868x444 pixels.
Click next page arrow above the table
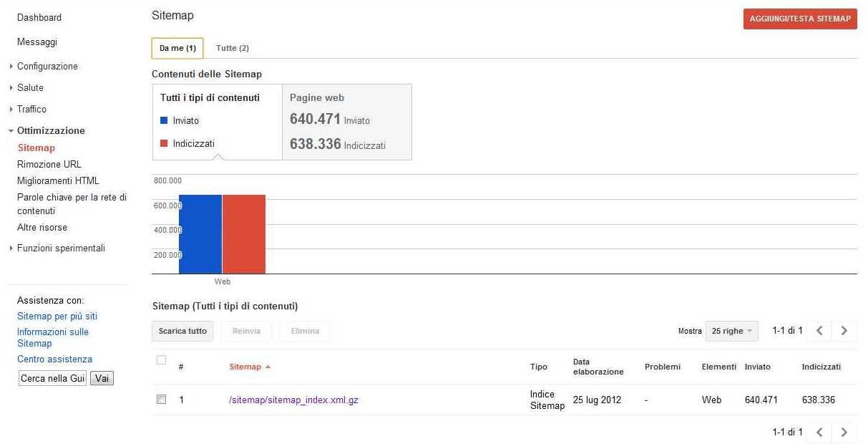pyautogui.click(x=844, y=331)
